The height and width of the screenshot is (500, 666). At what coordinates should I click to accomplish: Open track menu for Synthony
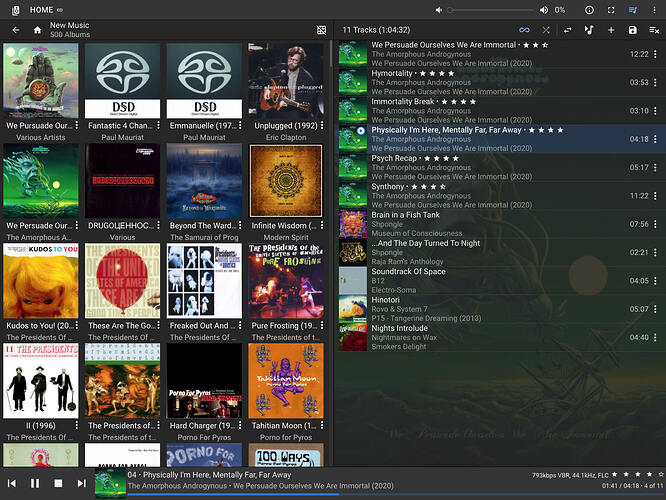pyautogui.click(x=655, y=196)
